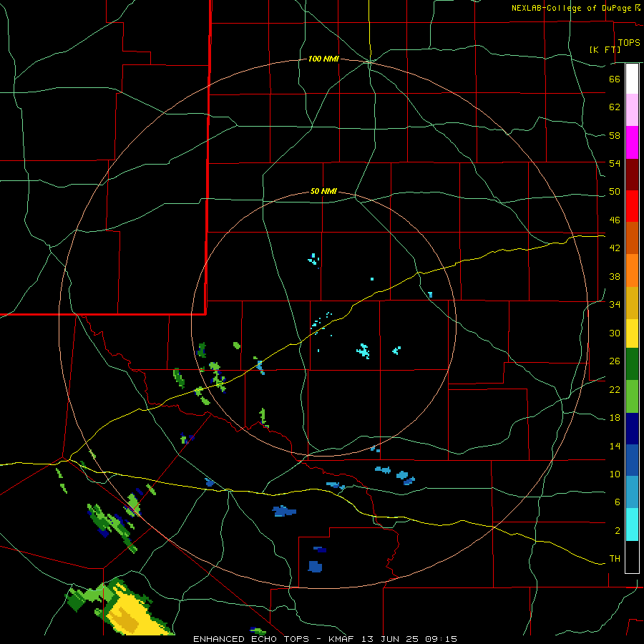Select the dark maroon legend swatch
Screen dimensions: 644x644
tap(632, 175)
